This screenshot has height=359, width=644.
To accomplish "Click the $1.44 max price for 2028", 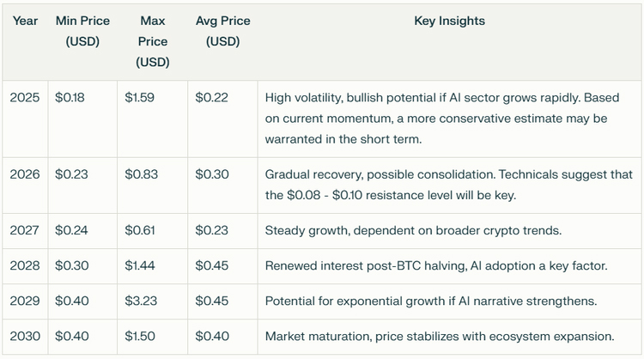I will (139, 265).
